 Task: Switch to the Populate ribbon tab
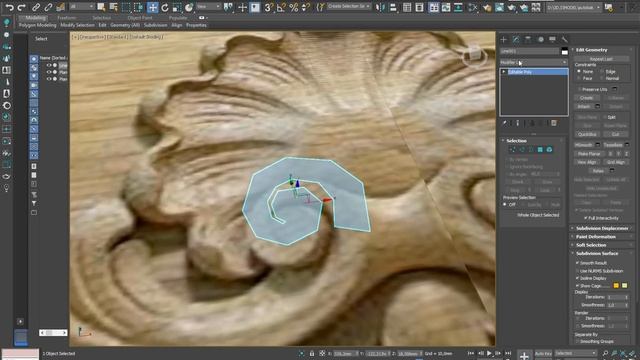[178, 18]
